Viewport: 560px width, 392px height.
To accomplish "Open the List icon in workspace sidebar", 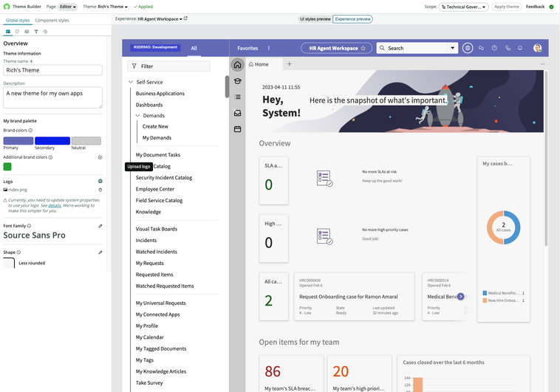I will coord(237,97).
